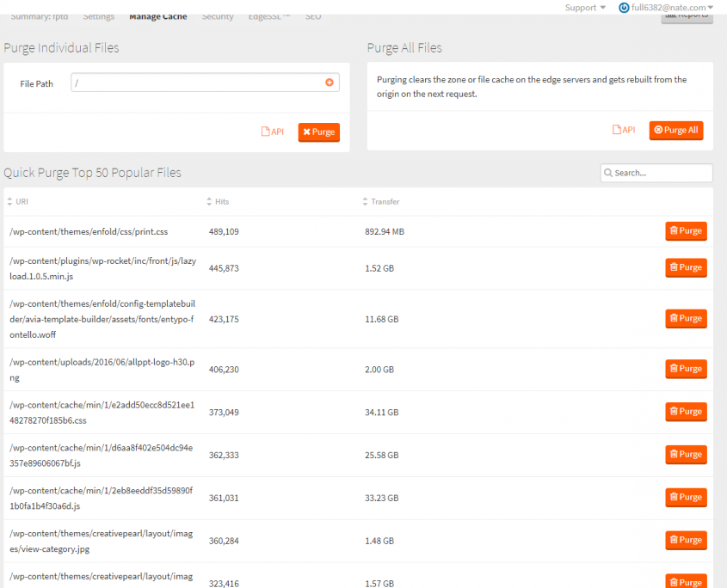Image resolution: width=727 pixels, height=588 pixels.
Task: Purge the view-category.jpg image
Action: click(686, 540)
